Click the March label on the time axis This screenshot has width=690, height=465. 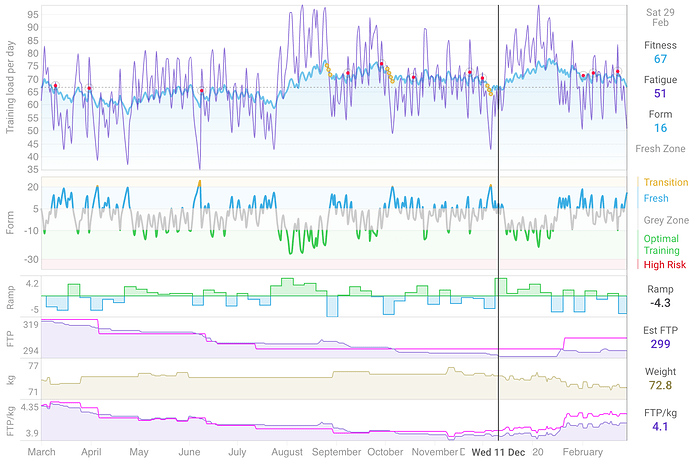coord(41,452)
